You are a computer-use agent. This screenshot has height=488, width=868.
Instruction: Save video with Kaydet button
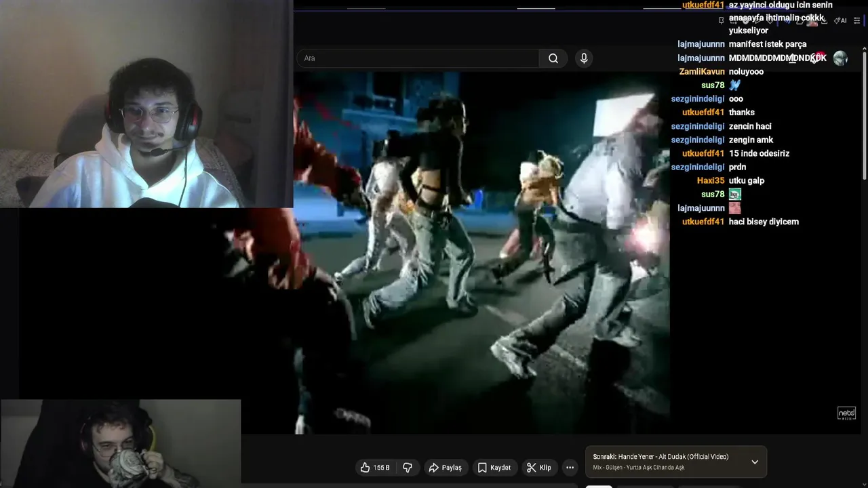pos(494,468)
